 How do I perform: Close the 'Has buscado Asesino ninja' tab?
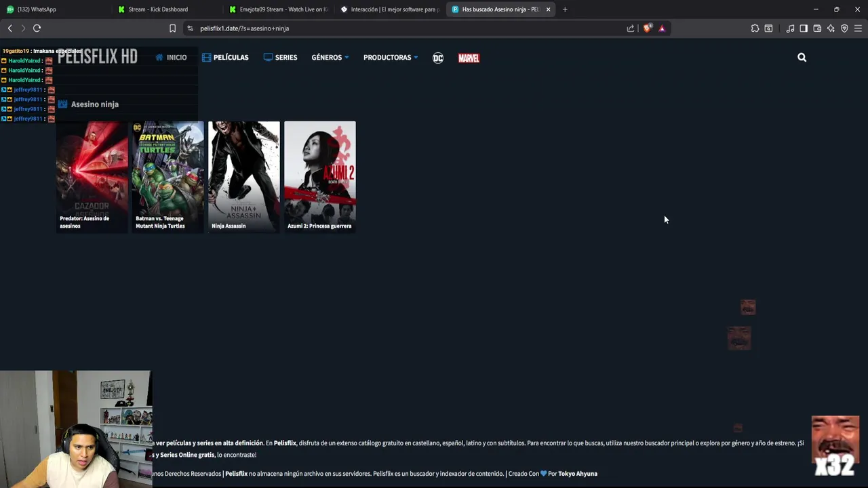click(548, 9)
